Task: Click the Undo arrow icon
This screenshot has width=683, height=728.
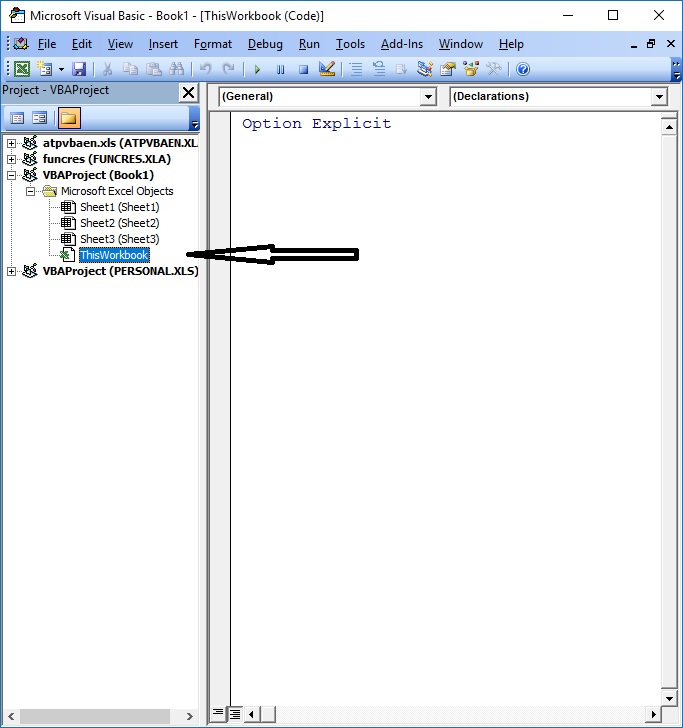Action: pos(205,69)
